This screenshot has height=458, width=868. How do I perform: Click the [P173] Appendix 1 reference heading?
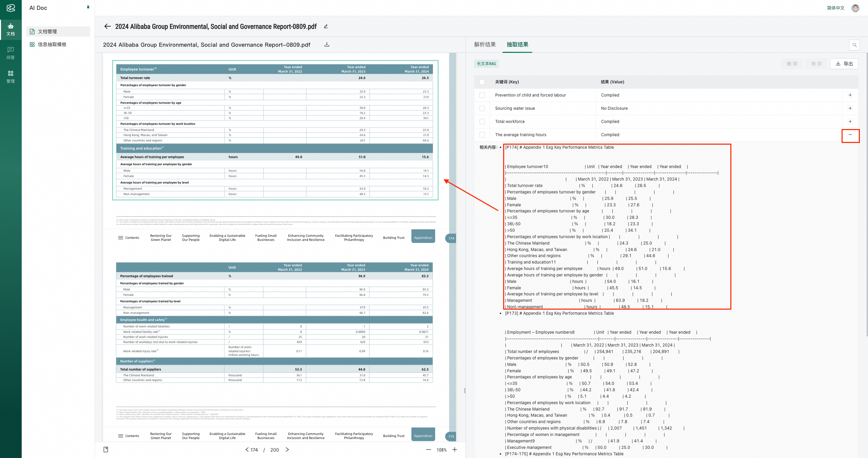(x=559, y=313)
